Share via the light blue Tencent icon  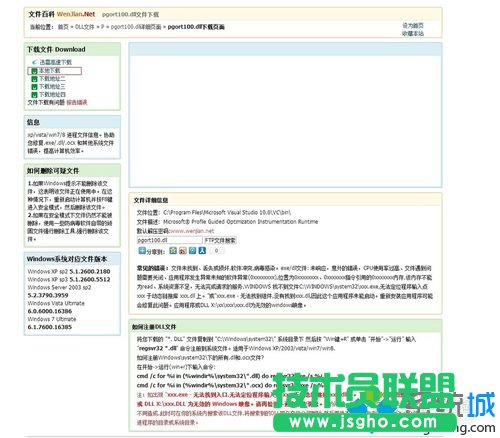(x=192, y=251)
